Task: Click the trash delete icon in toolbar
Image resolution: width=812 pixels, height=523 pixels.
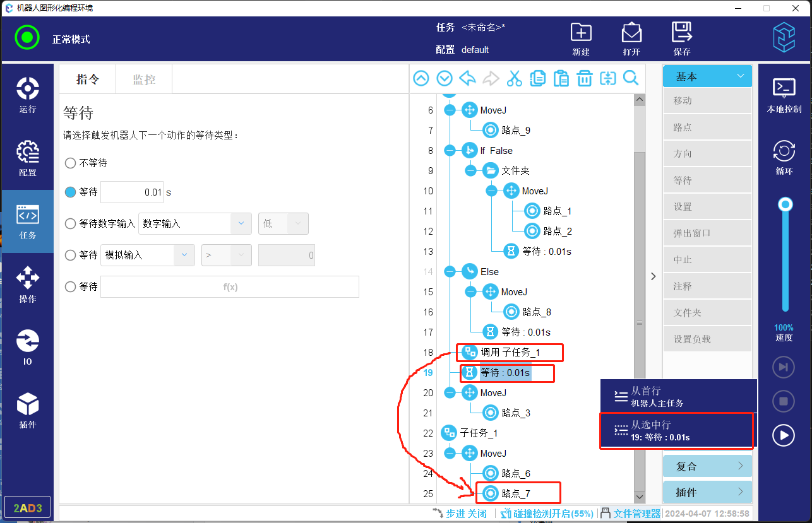Action: pos(585,78)
